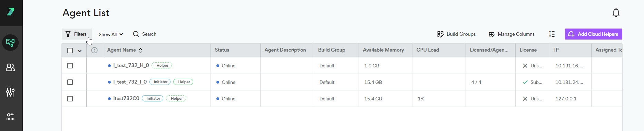
Task: Click the Add Cloud Helpers button
Action: (x=593, y=34)
